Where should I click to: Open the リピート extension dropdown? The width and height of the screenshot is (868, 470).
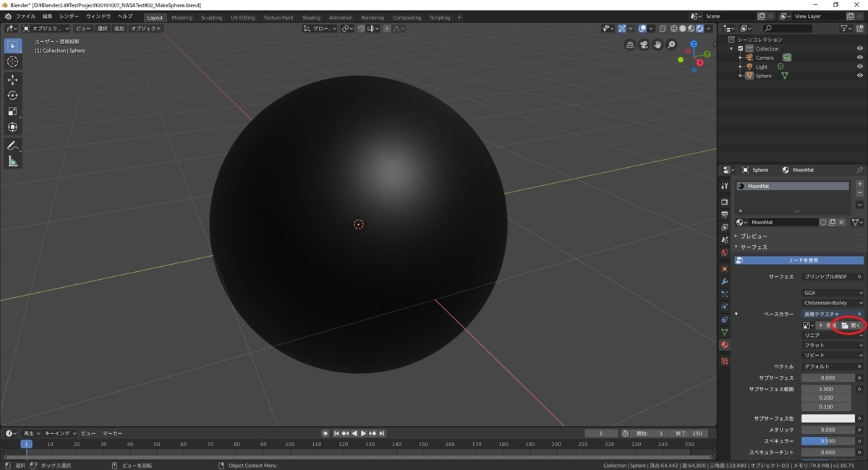(833, 356)
